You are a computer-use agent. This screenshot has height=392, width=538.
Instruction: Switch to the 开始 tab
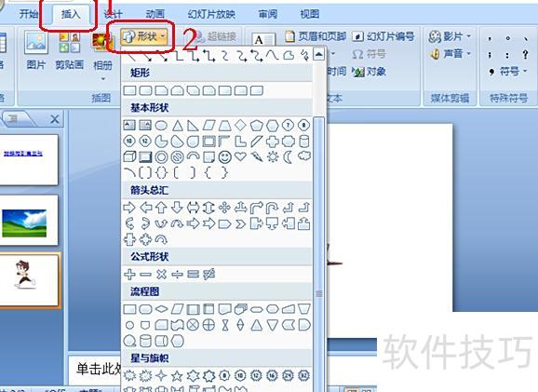coord(29,14)
